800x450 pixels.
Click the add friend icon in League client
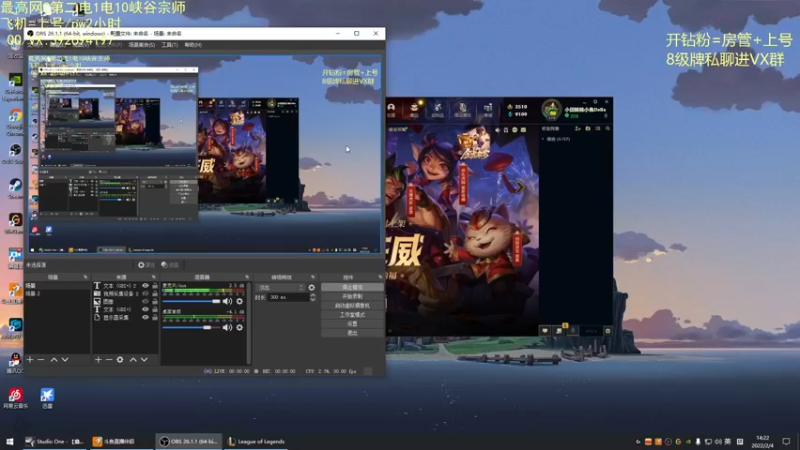point(578,129)
